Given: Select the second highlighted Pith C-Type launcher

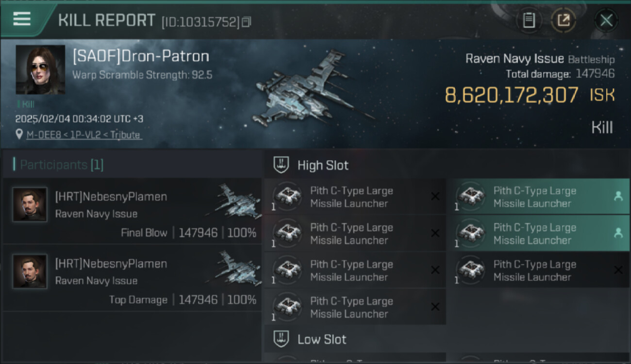Looking at the screenshot, I should (x=538, y=233).
